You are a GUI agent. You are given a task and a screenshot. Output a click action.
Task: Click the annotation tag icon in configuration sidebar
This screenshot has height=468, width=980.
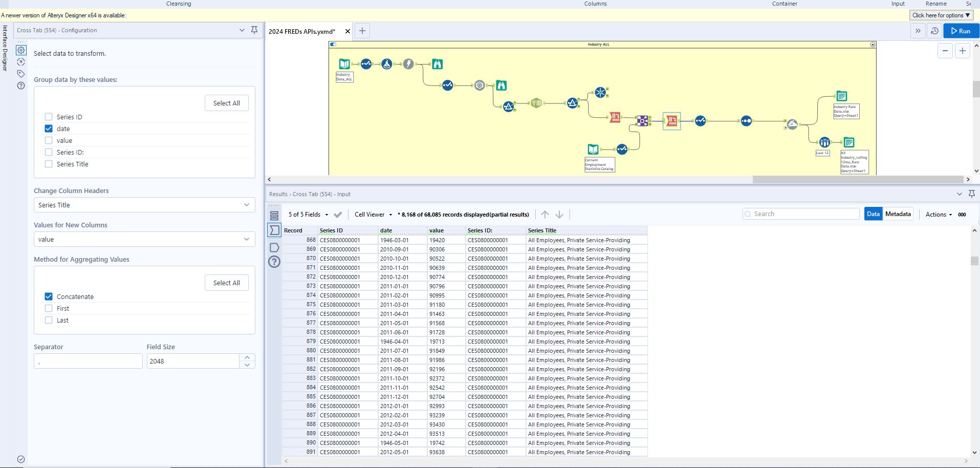(20, 74)
